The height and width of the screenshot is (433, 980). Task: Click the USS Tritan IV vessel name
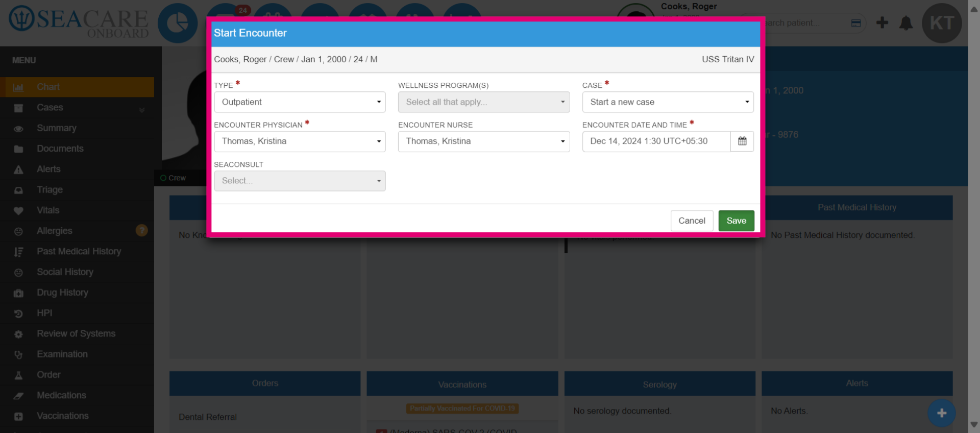728,59
